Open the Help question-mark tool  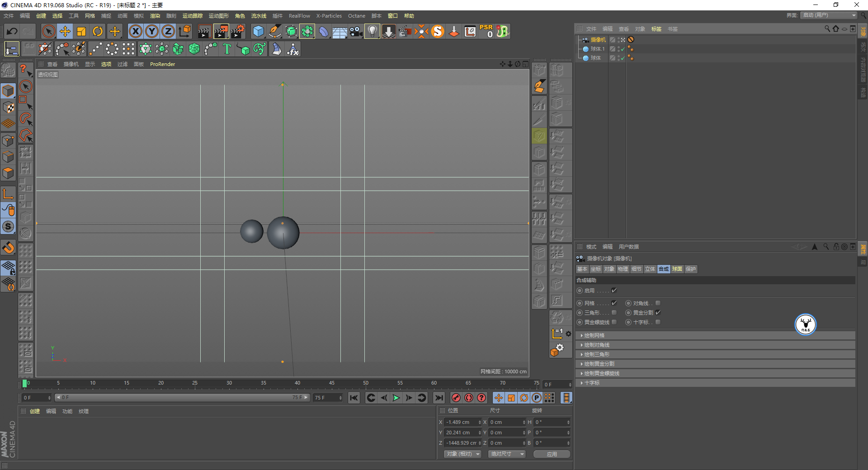click(x=25, y=70)
